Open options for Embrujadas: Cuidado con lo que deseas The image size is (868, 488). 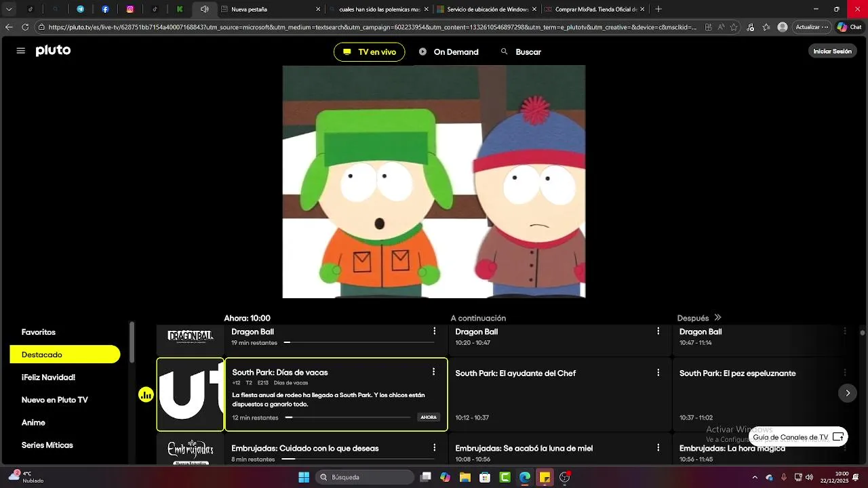pos(435,447)
